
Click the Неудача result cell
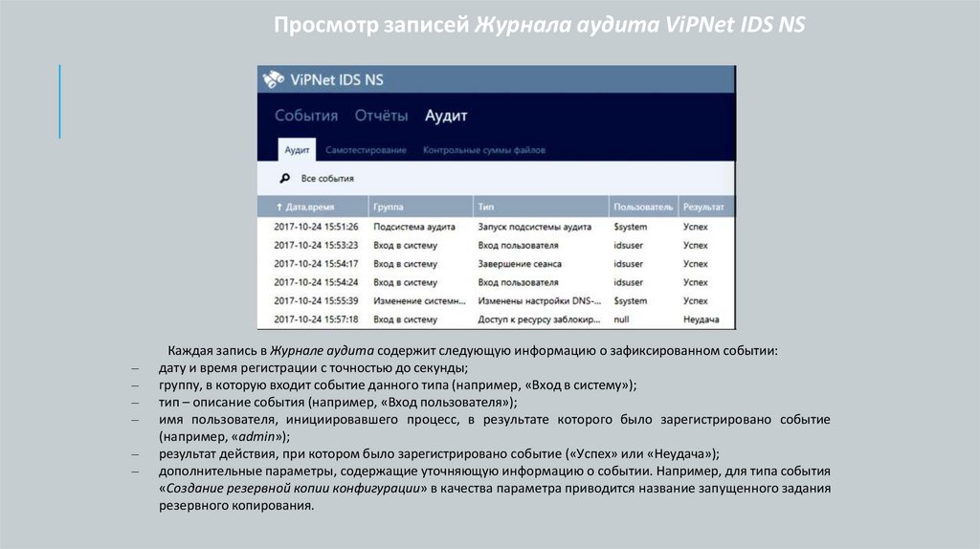point(701,319)
